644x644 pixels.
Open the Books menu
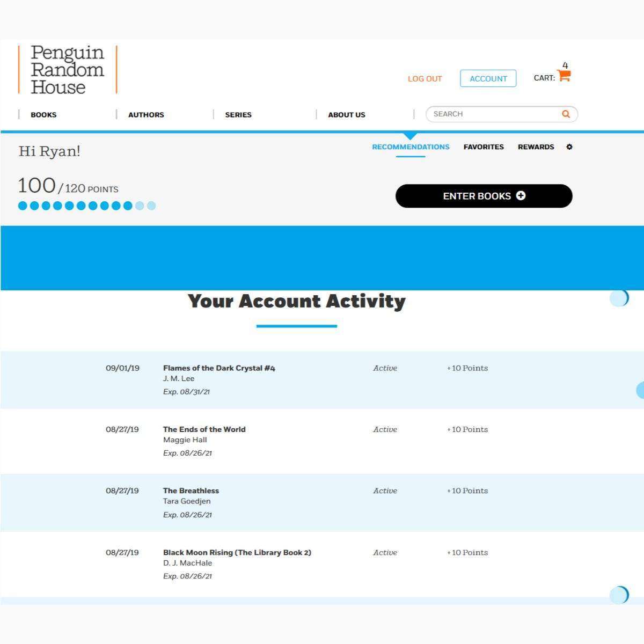(x=43, y=115)
